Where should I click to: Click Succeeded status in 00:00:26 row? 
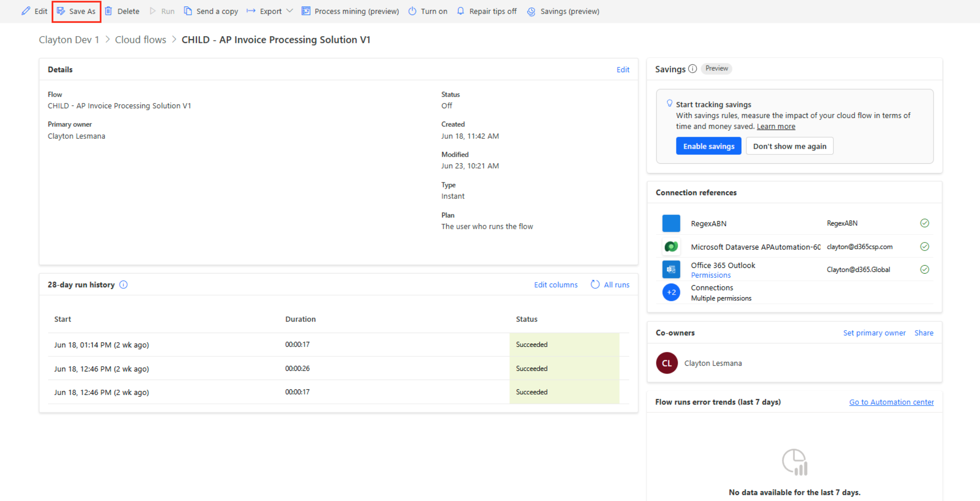(531, 368)
